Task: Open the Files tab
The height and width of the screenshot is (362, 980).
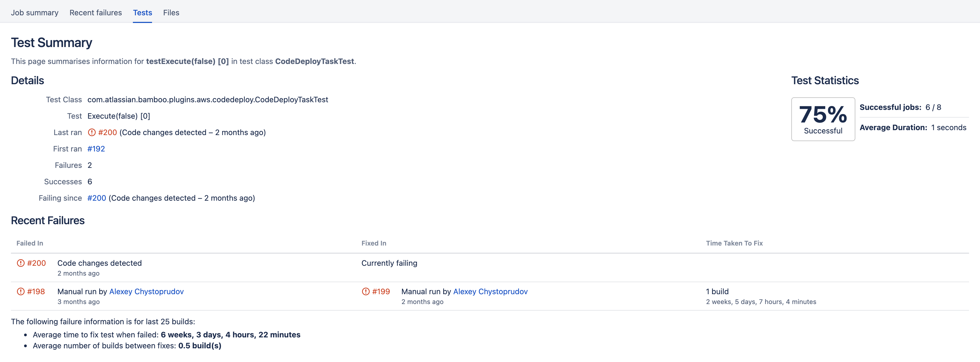Action: coord(171,13)
